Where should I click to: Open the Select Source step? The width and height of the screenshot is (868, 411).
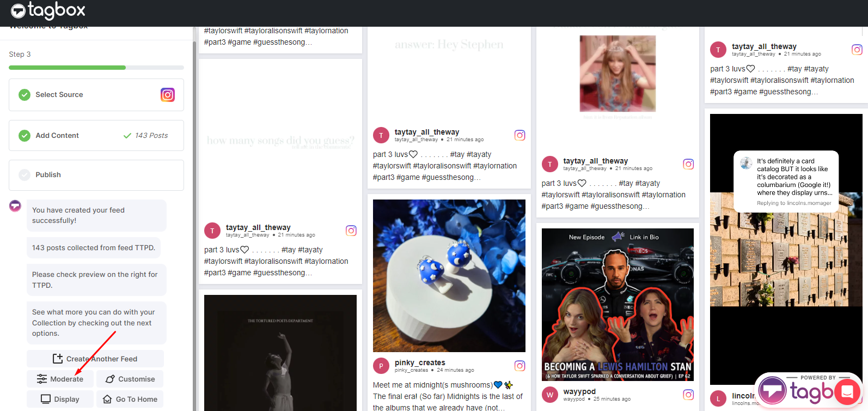click(x=96, y=95)
